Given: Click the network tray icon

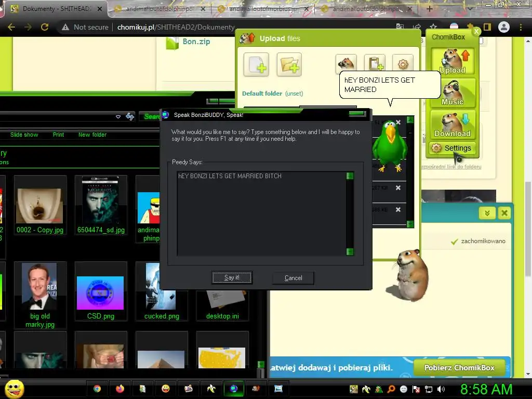Looking at the screenshot, I should point(429,389).
